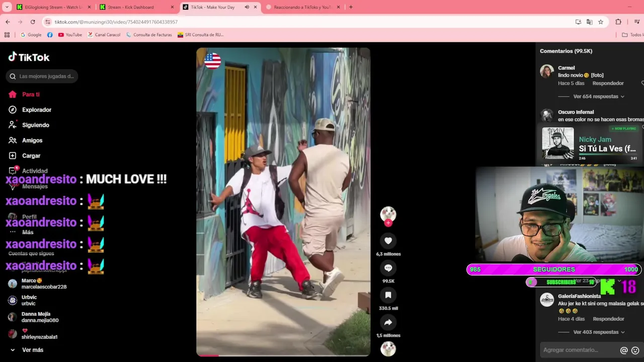Mute TikTok tab audio speaker icon
The height and width of the screenshot is (362, 644).
click(247, 7)
